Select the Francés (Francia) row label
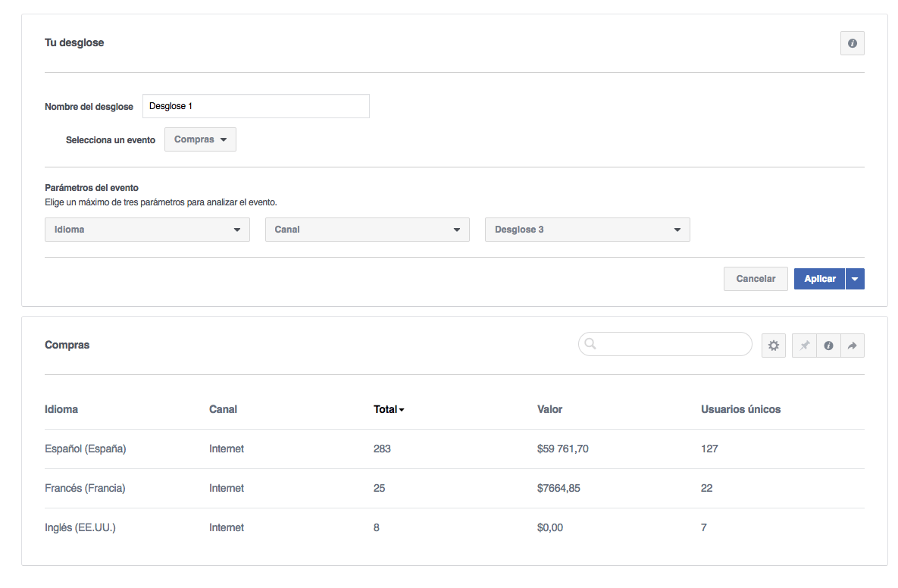 point(85,489)
